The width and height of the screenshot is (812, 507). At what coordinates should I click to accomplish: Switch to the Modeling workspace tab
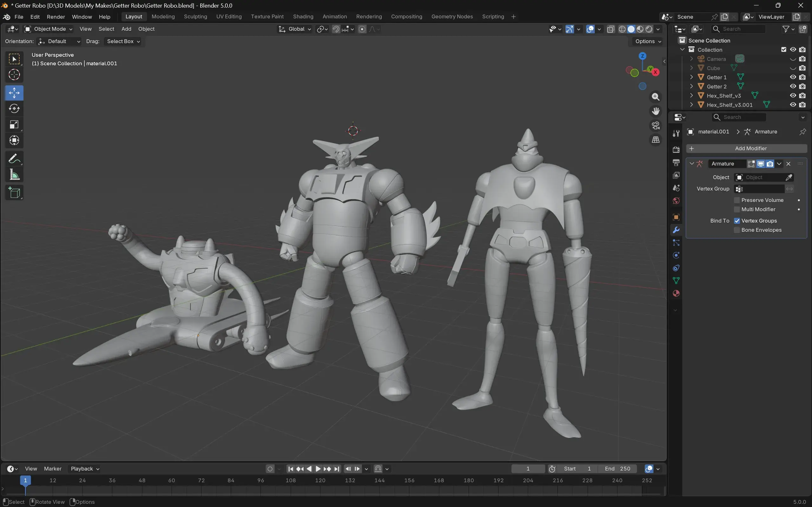click(x=163, y=17)
